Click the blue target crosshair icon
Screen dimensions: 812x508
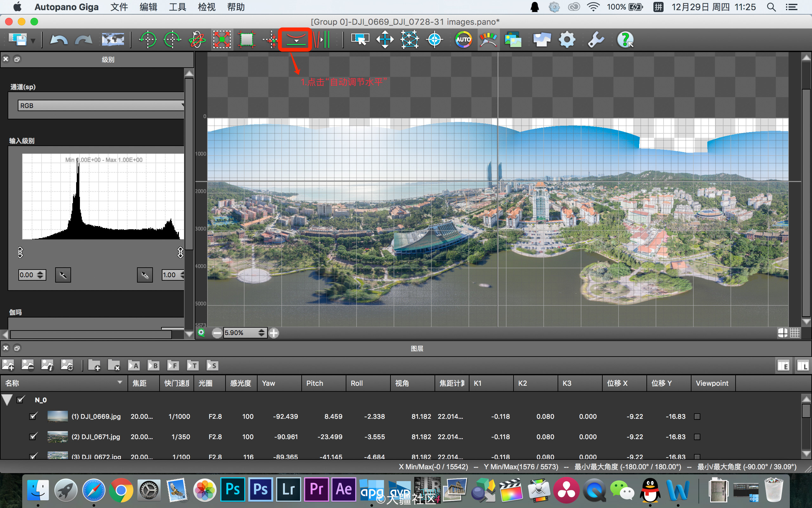tap(435, 40)
